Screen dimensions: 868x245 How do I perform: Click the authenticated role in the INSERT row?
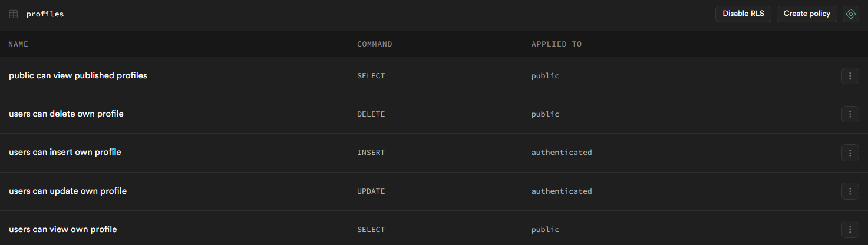click(562, 153)
